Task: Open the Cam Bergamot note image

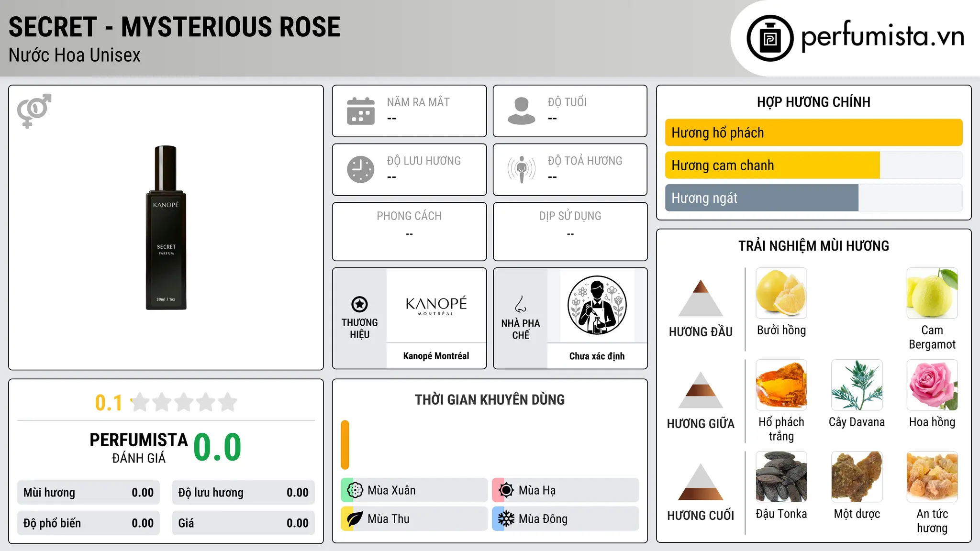Action: click(x=932, y=293)
